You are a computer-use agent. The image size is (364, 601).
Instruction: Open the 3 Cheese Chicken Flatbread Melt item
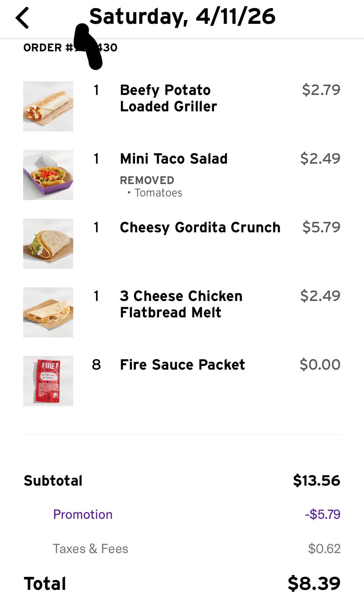[x=181, y=304]
